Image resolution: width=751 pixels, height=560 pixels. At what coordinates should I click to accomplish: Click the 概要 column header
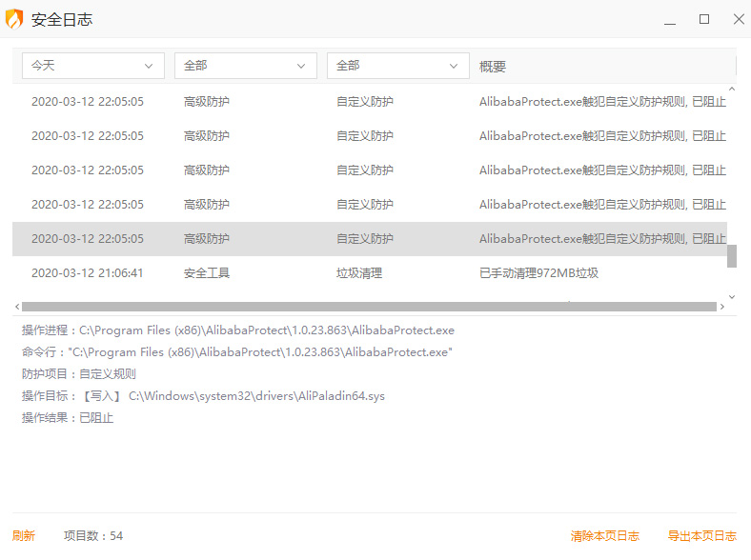493,66
